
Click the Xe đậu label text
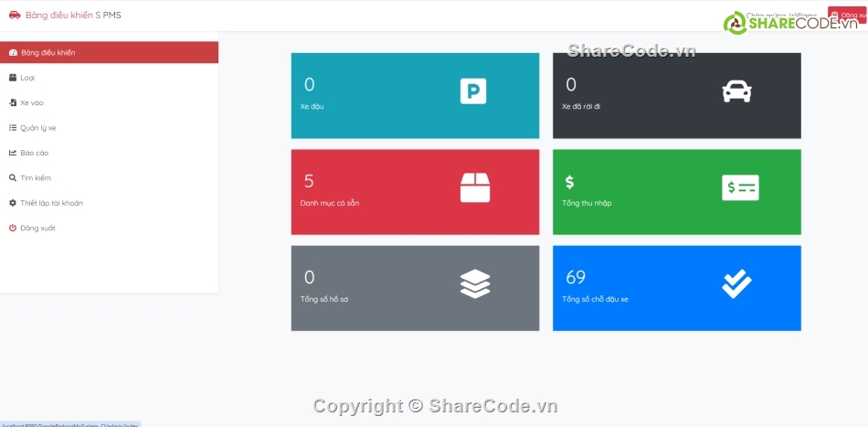click(312, 106)
